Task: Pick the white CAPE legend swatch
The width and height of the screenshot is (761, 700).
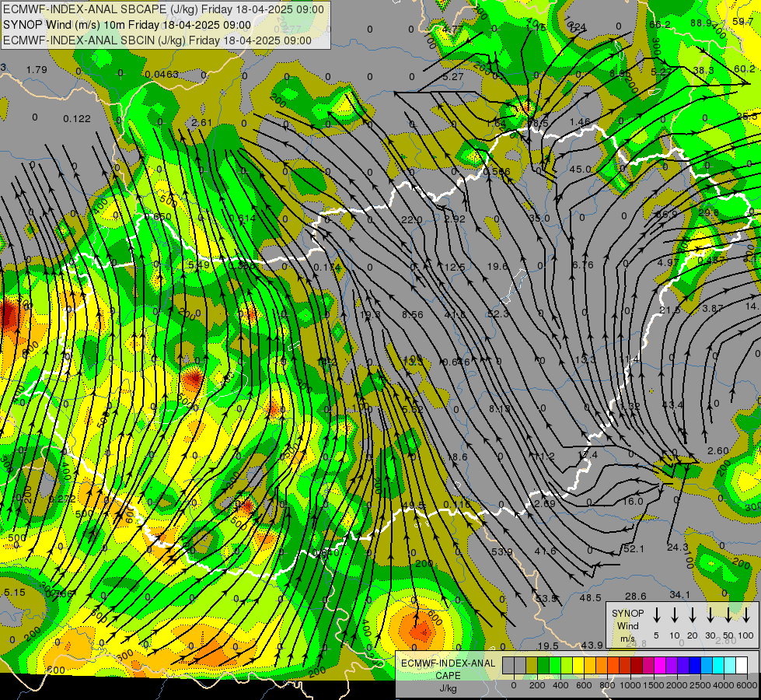Action: pyautogui.click(x=741, y=666)
